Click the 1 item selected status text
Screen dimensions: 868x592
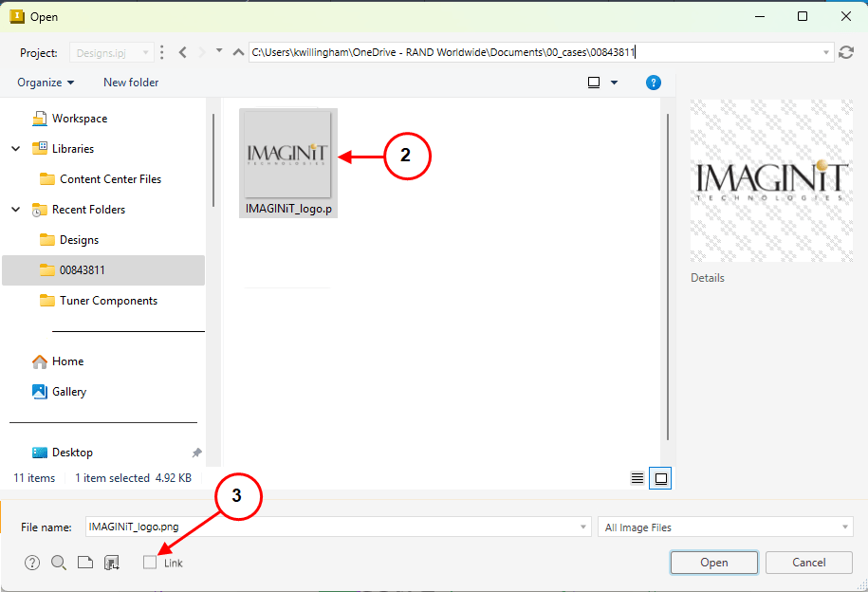112,478
